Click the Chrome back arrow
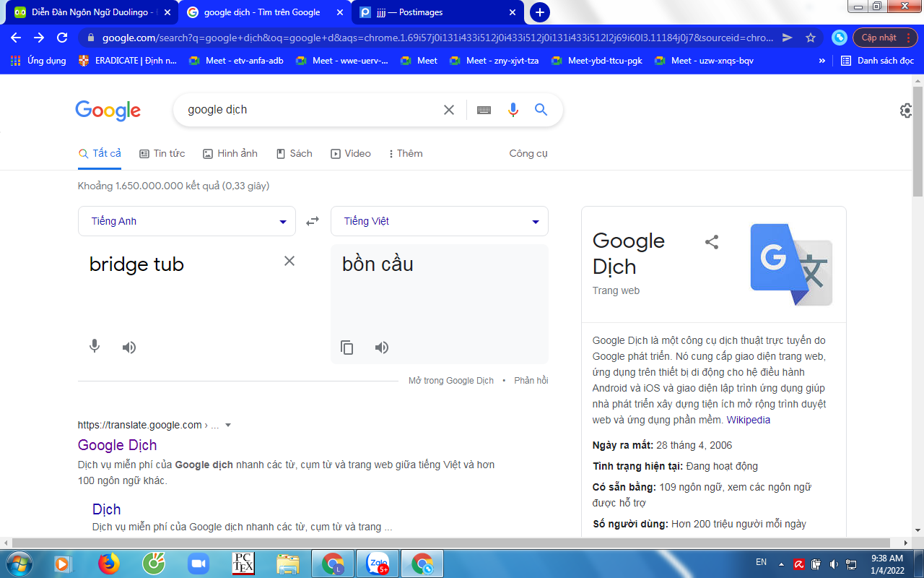The height and width of the screenshot is (578, 924). pos(16,38)
